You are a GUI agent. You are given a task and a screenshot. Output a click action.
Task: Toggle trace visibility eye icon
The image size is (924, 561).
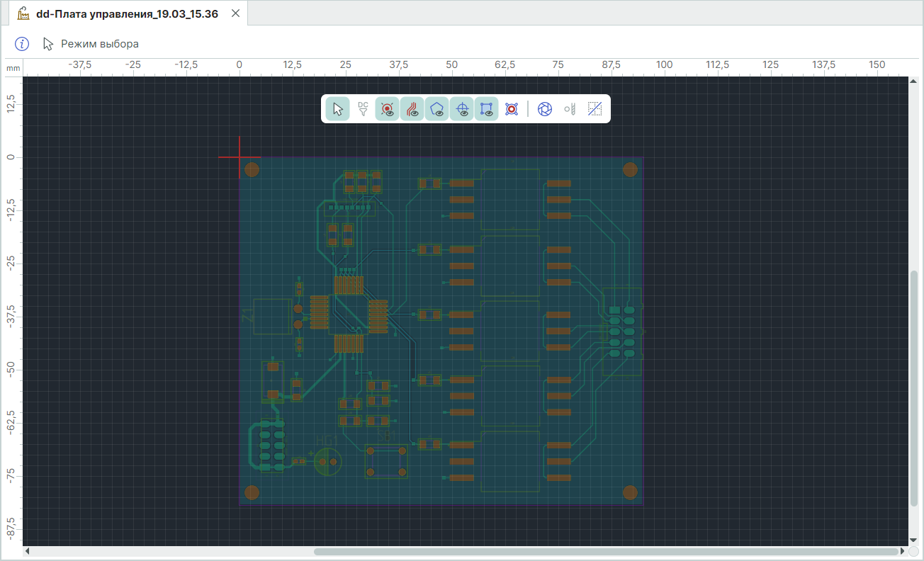point(412,109)
